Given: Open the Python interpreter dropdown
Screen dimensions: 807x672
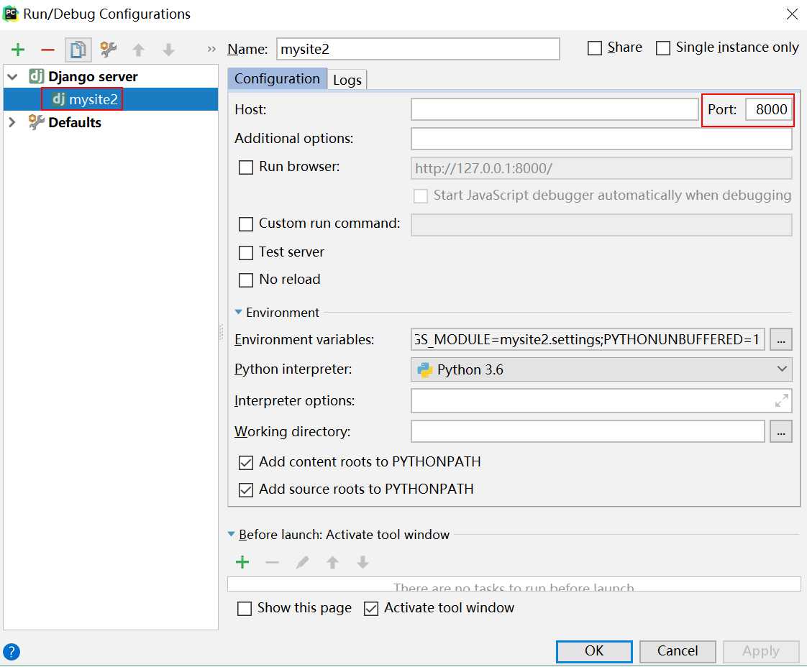Looking at the screenshot, I should [601, 369].
